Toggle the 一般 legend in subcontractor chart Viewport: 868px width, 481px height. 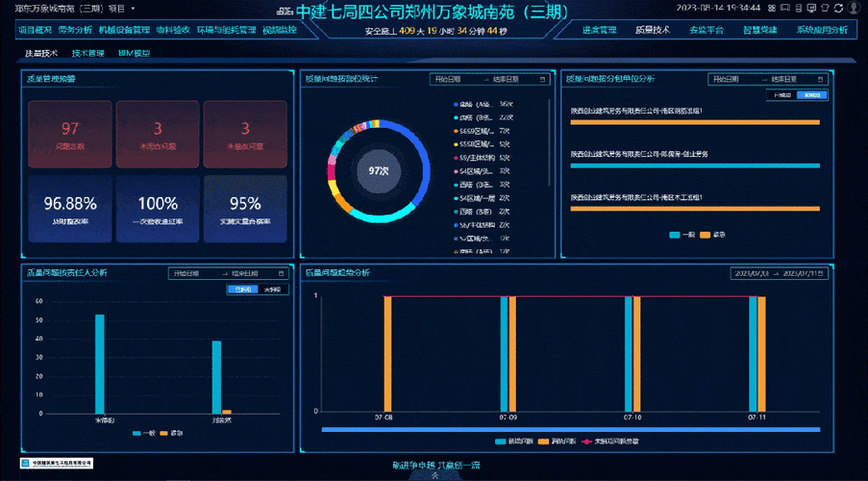pos(682,235)
